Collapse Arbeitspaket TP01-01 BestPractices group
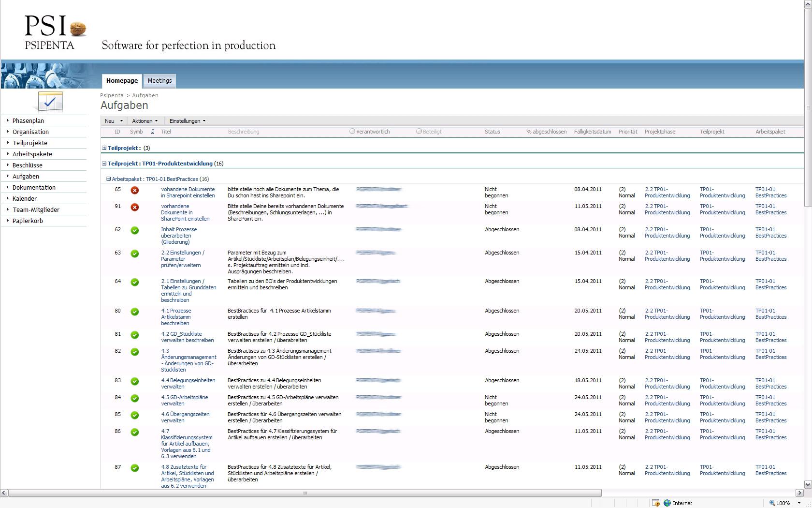 [109, 179]
